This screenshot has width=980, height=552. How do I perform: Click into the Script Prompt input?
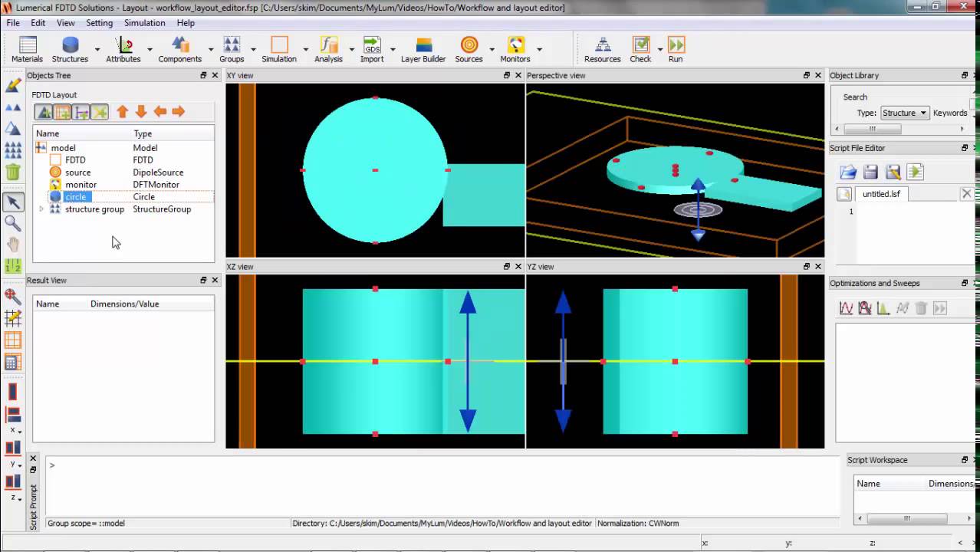click(x=443, y=486)
